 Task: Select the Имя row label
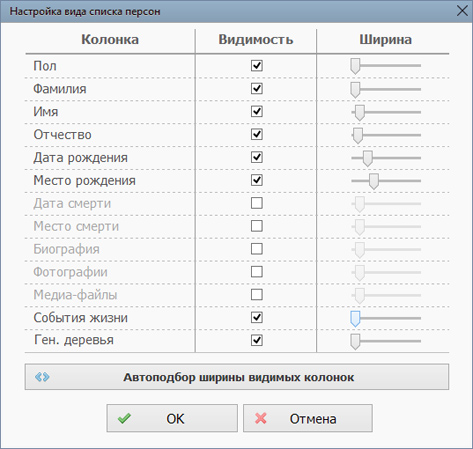tap(46, 112)
